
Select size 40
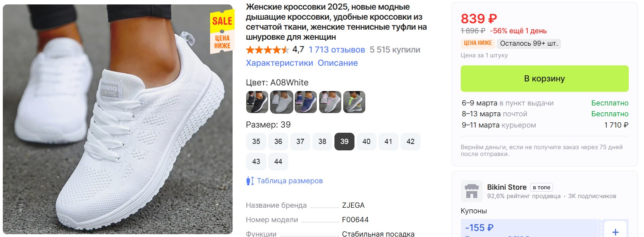(367, 142)
